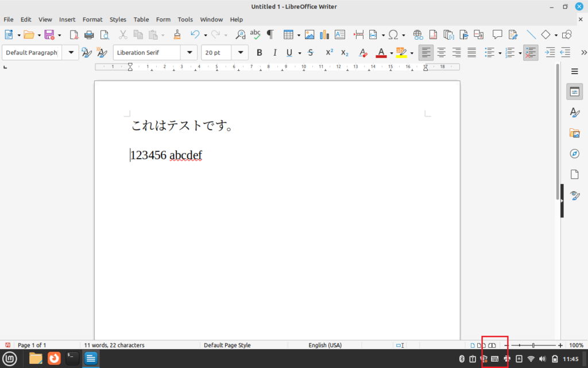The height and width of the screenshot is (368, 588).
Task: Open the sidebar Gallery panel
Action: [x=574, y=133]
